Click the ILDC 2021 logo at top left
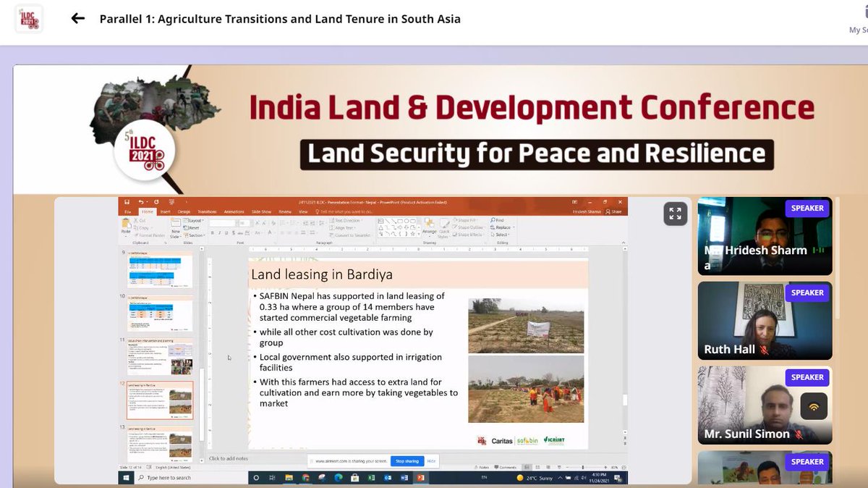Screen dimensions: 868x488 (x=29, y=18)
